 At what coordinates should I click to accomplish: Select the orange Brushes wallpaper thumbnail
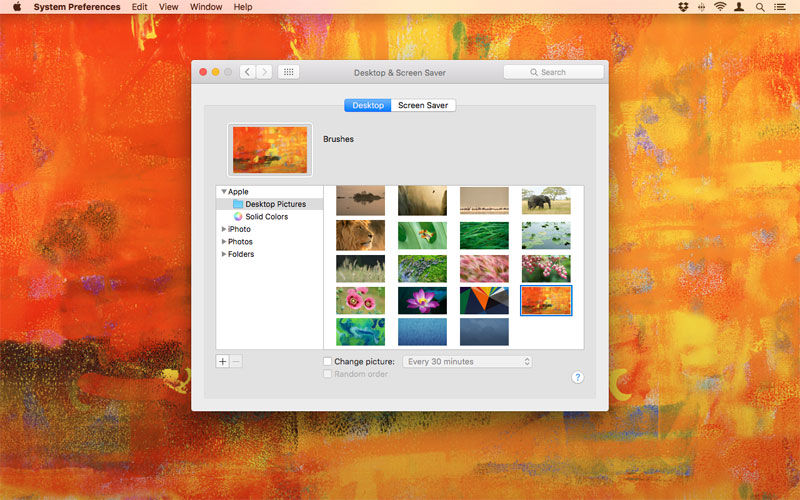pos(546,300)
